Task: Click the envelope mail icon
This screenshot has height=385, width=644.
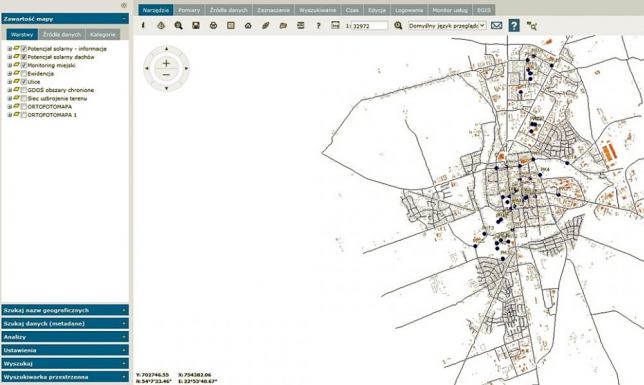Action: pos(497,25)
